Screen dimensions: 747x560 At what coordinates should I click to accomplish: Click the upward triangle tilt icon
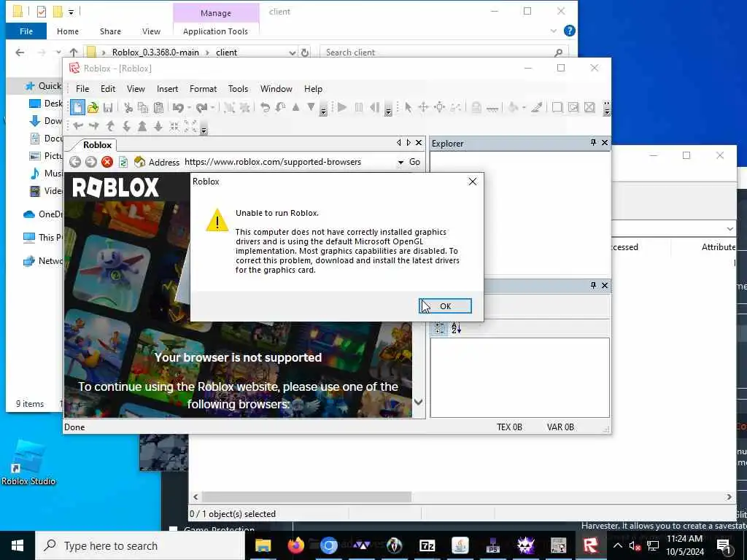(296, 107)
